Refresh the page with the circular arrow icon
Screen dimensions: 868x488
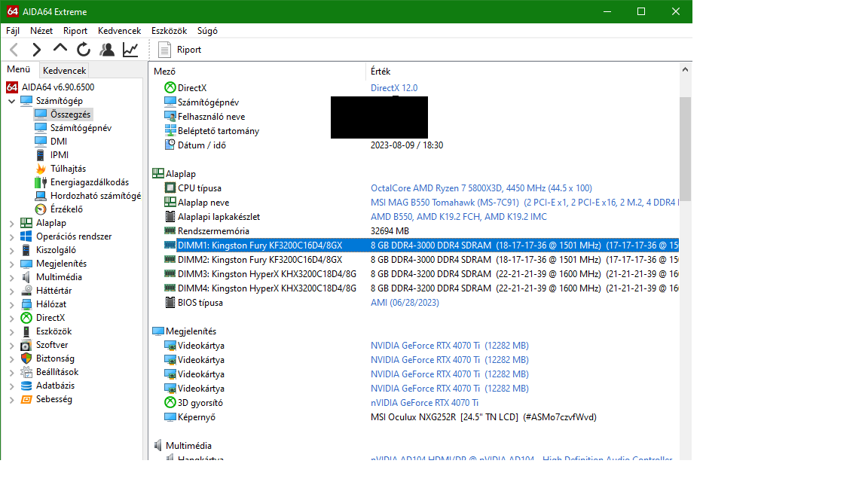[x=84, y=50]
